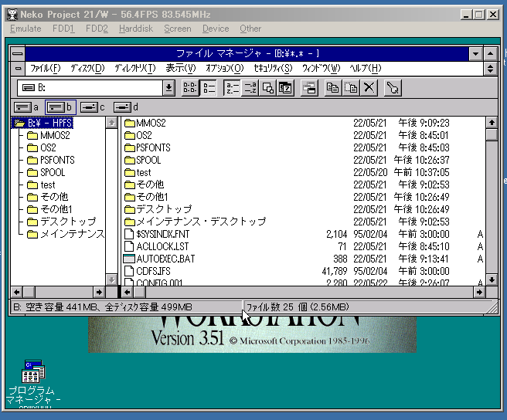Open the ファイル(F) menu
The height and width of the screenshot is (420, 507).
pos(46,68)
